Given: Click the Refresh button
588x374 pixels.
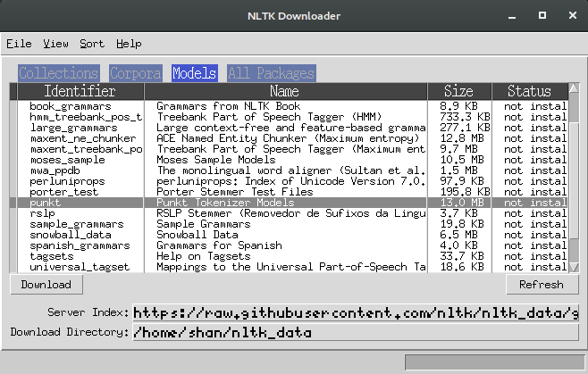Looking at the screenshot, I should pyautogui.click(x=542, y=285).
